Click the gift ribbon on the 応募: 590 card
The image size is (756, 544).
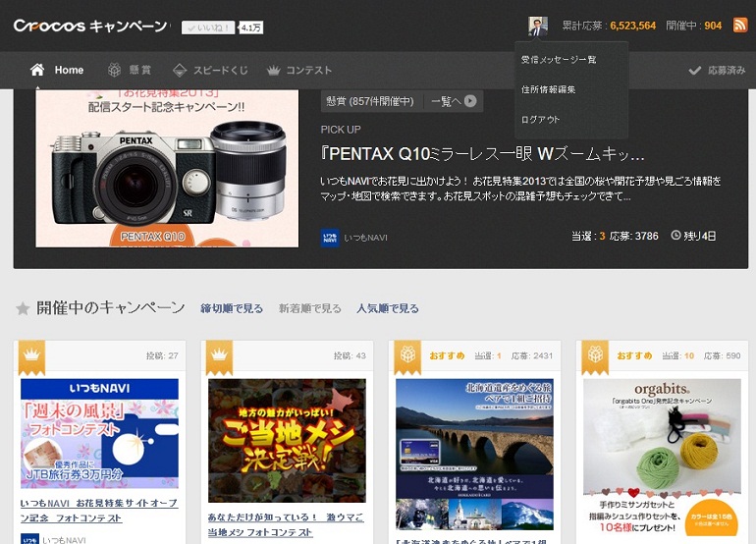(x=595, y=357)
